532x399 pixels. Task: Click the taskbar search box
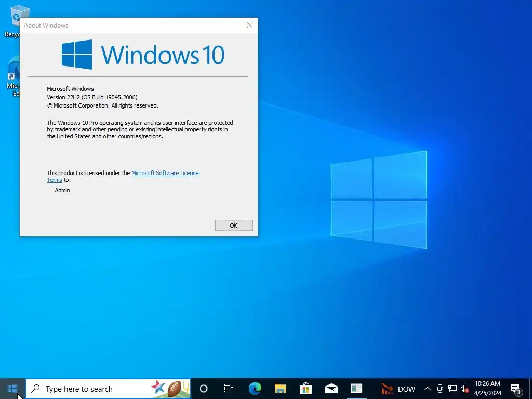pos(108,389)
